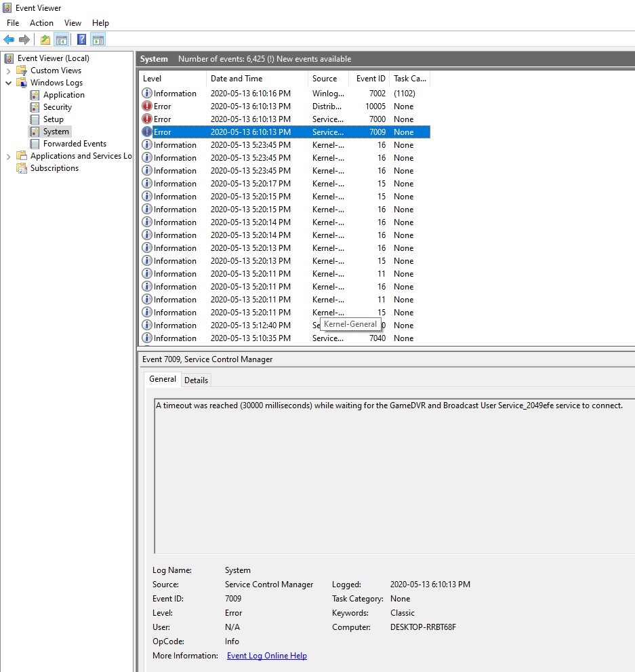This screenshot has width=635, height=672.
Task: Click the Up One Level folder icon
Action: (x=45, y=40)
